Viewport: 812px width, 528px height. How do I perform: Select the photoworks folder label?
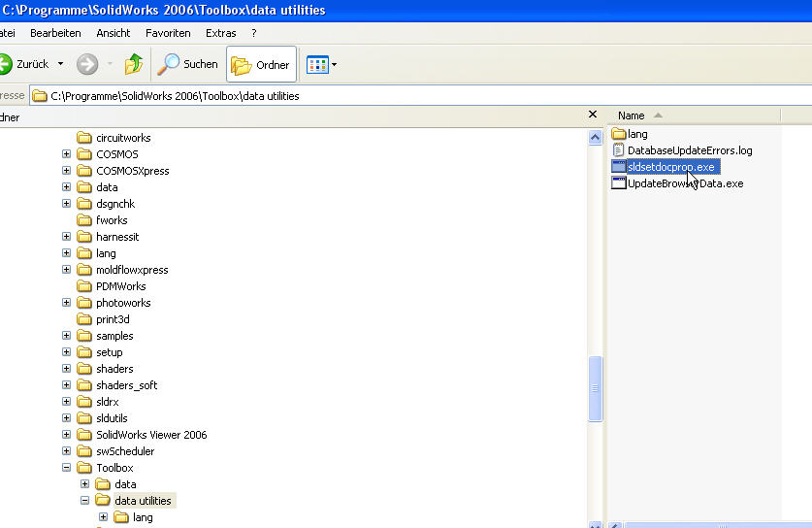[123, 303]
